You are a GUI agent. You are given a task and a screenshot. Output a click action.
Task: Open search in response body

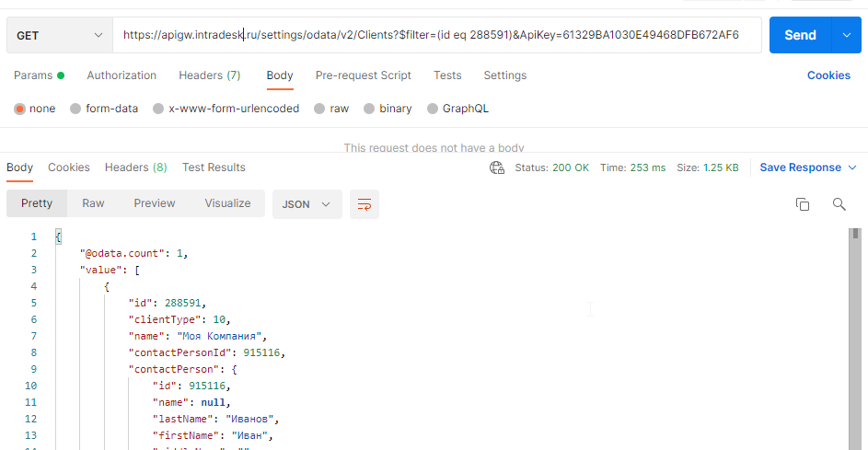(839, 204)
